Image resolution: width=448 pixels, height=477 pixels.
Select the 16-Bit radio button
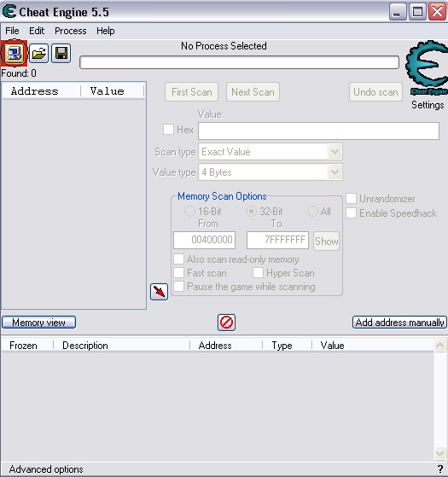[189, 211]
